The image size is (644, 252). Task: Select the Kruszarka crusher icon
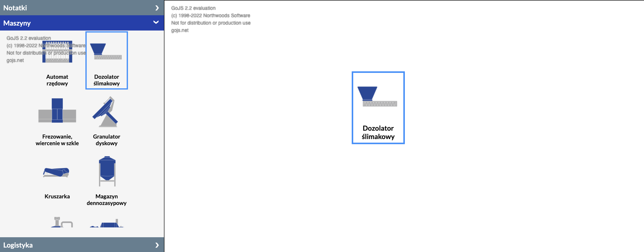click(x=56, y=172)
